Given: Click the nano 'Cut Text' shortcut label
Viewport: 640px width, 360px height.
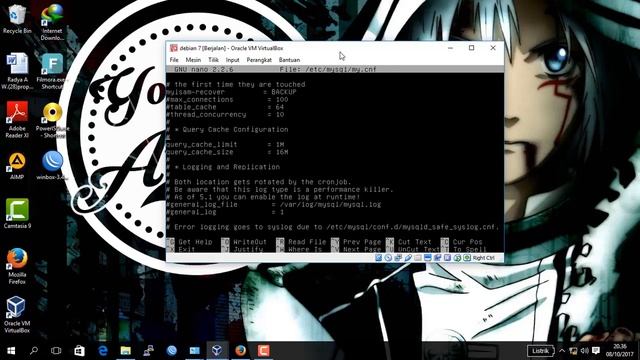Looking at the screenshot, I should click(x=415, y=242).
